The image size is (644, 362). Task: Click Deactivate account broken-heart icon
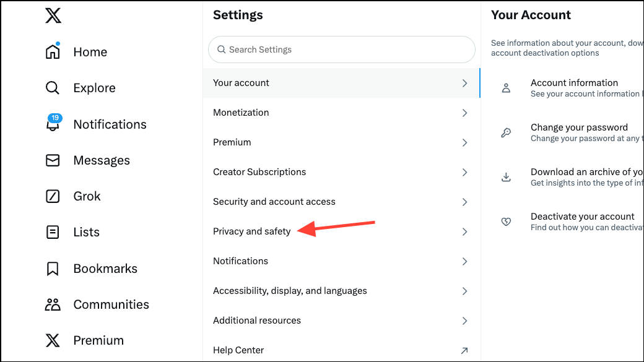506,222
